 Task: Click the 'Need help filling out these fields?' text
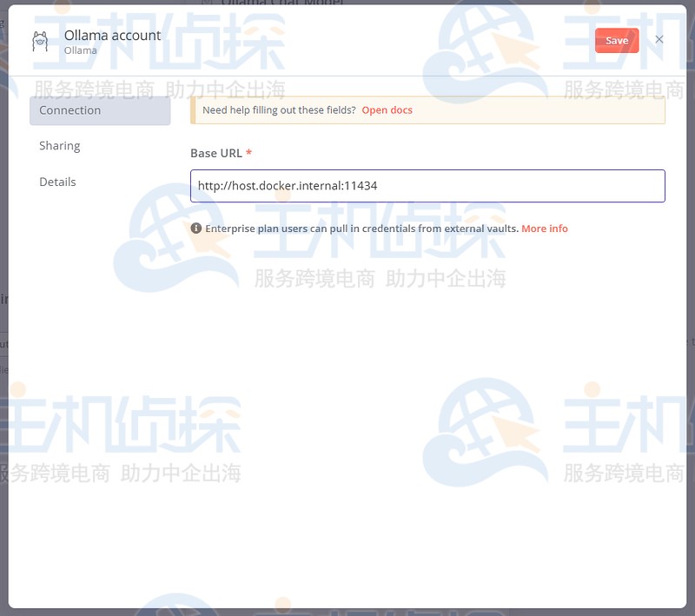(279, 110)
